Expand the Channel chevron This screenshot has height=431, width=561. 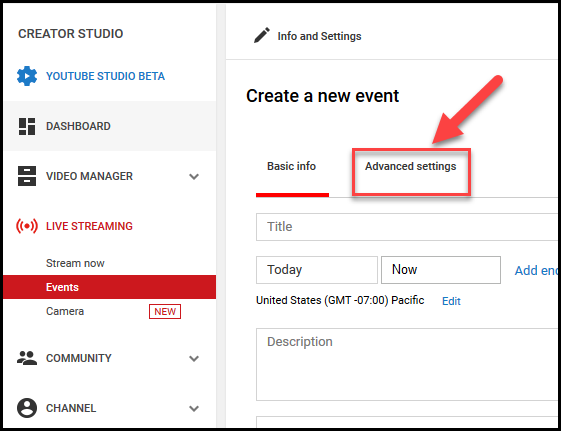click(194, 408)
